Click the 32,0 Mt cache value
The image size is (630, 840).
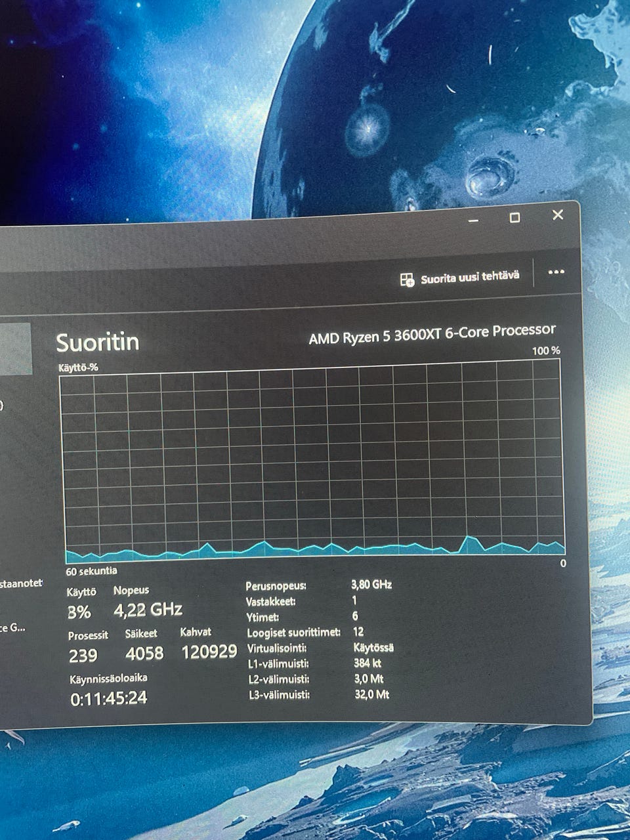tap(372, 694)
